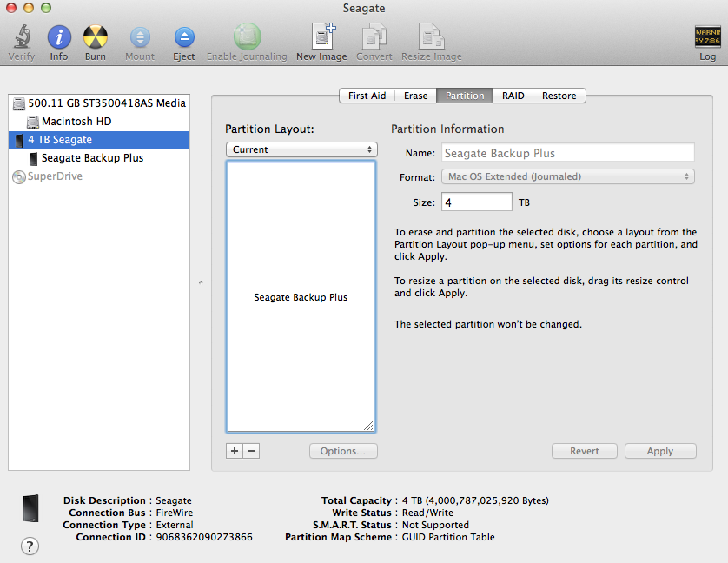This screenshot has height=563, width=728.
Task: Open help with the question mark button
Action: tap(30, 546)
